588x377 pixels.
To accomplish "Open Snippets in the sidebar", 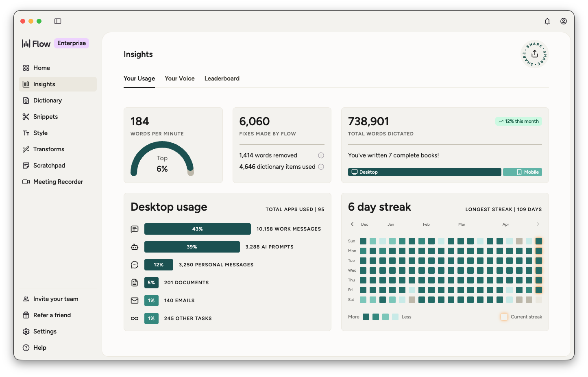I will (58, 117).
